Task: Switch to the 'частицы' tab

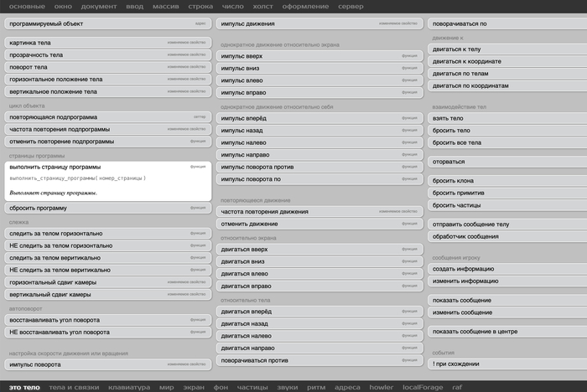Action: (252, 387)
